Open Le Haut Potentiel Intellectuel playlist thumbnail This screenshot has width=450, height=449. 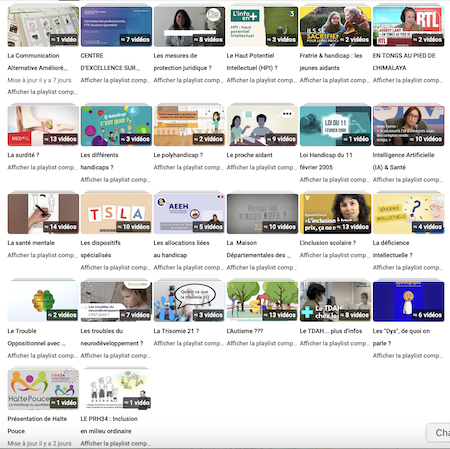coord(262,26)
